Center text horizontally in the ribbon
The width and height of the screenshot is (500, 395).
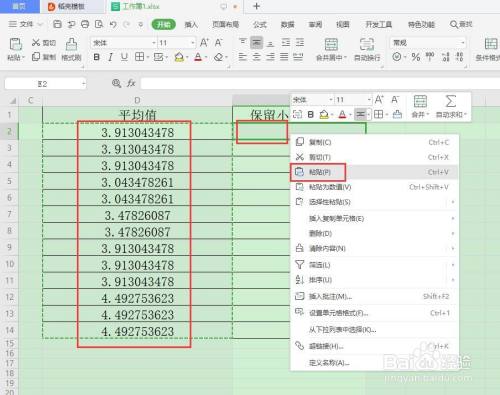(x=256, y=57)
